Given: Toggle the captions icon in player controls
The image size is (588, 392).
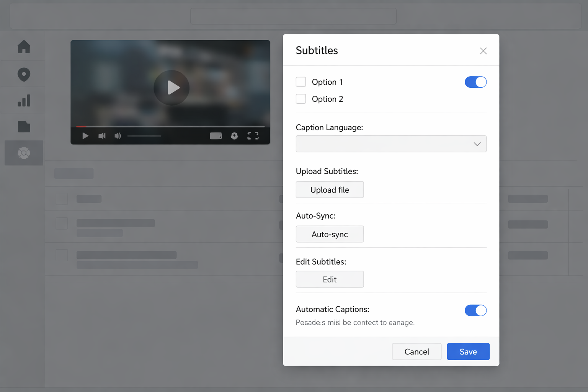Looking at the screenshot, I should point(216,136).
